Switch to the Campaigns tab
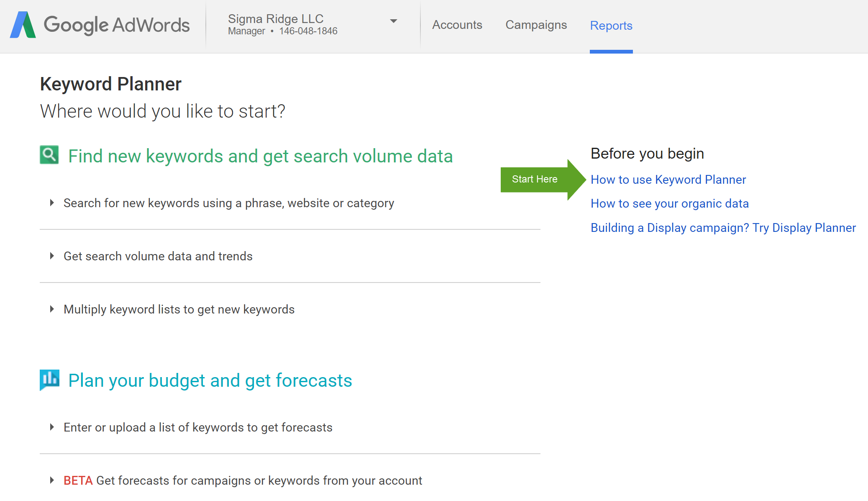 pyautogui.click(x=536, y=25)
